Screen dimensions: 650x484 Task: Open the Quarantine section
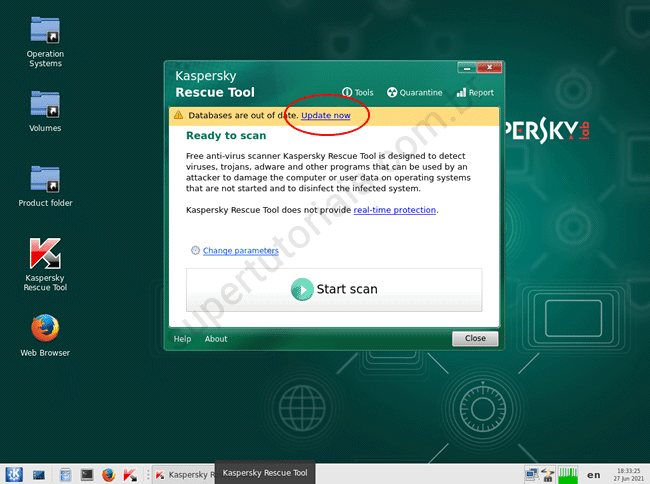(x=414, y=92)
